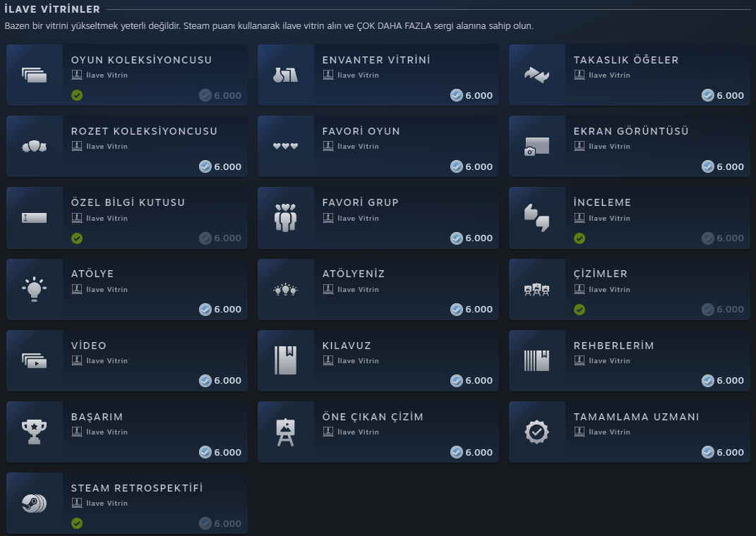
Task: Click the Atölyeniz three bulbs icon
Action: point(285,289)
